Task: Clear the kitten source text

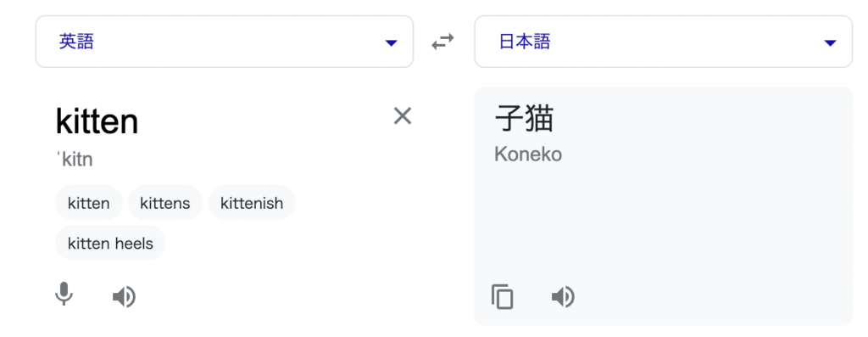Action: pyautogui.click(x=403, y=115)
